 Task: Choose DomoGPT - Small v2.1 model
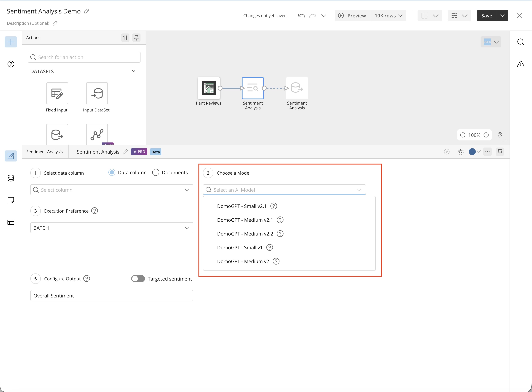242,206
